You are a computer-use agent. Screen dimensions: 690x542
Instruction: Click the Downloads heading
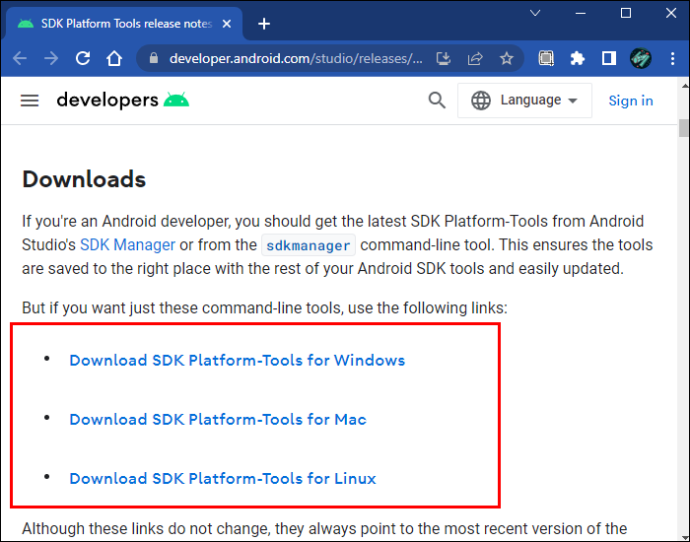84,179
